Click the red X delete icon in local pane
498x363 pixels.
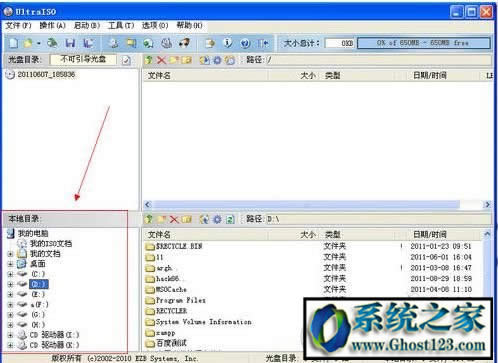click(x=174, y=219)
